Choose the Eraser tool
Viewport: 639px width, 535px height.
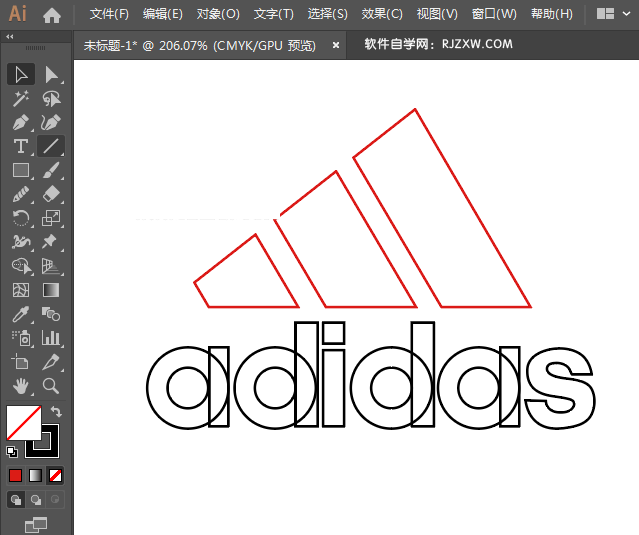(x=51, y=194)
